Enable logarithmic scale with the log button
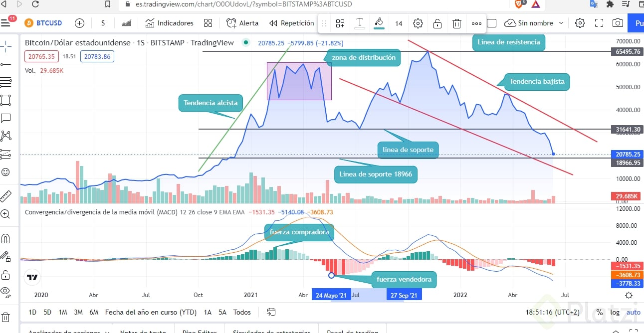 [615, 312]
